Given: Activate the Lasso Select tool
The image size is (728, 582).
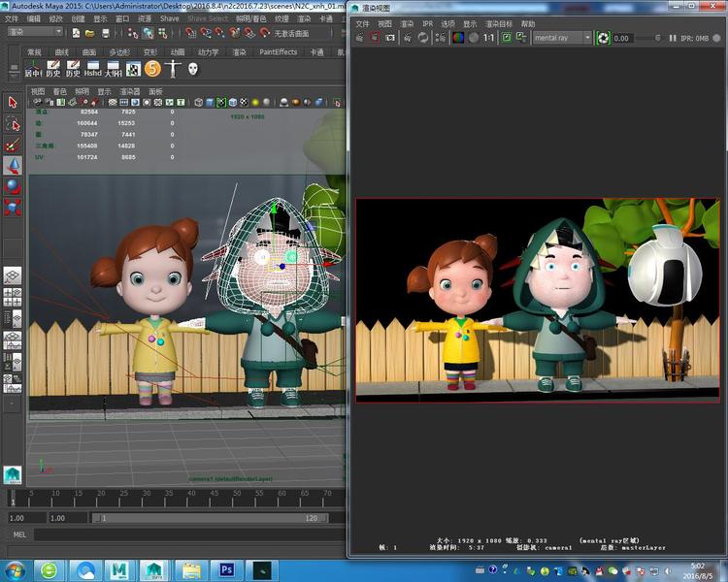Looking at the screenshot, I should [x=13, y=124].
